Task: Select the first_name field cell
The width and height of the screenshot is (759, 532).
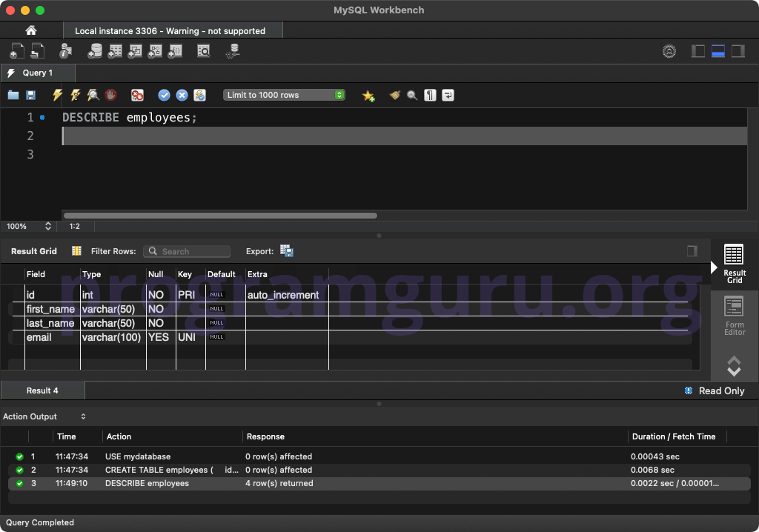Action: click(x=51, y=309)
